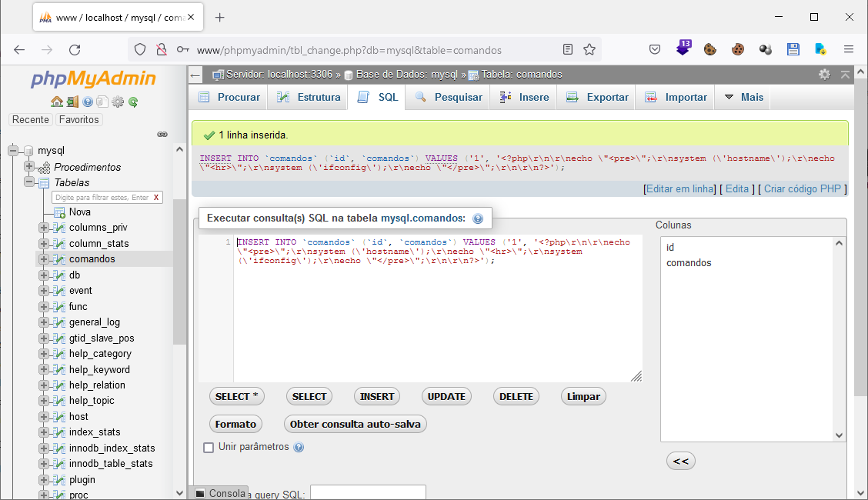
Task: Click the INSERT query template button
Action: click(377, 397)
